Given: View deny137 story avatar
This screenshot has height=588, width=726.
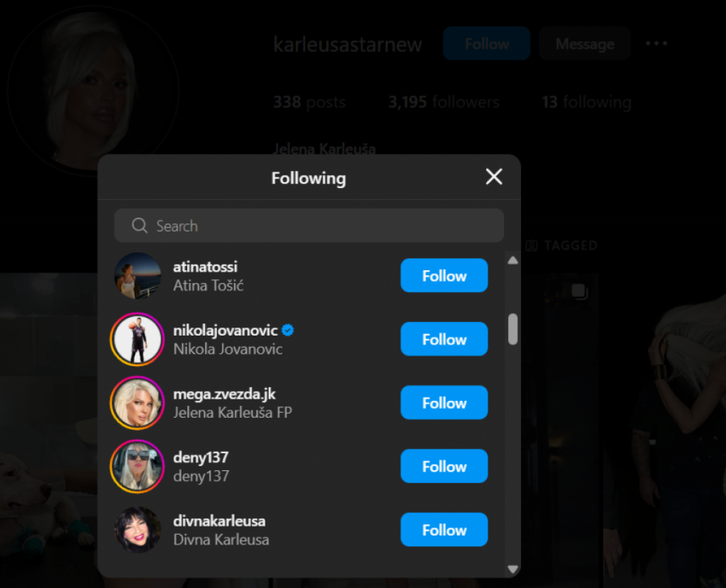Looking at the screenshot, I should (137, 466).
